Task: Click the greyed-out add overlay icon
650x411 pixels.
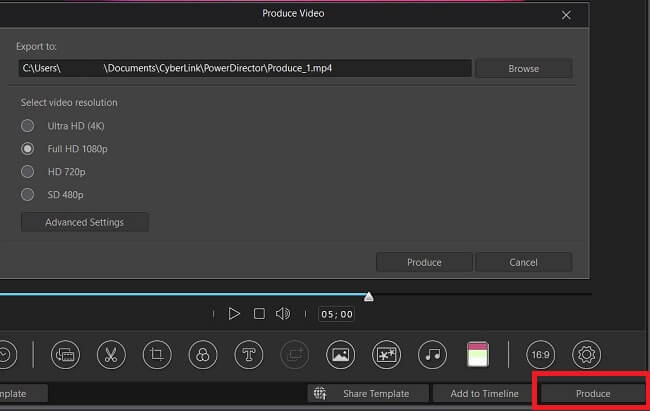Action: [295, 355]
